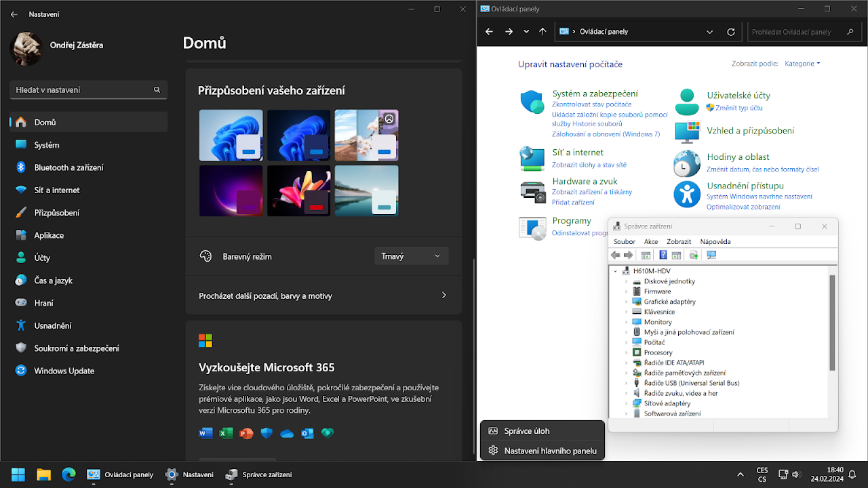Click Zkontrolovat stav počítače link
This screenshot has height=488, width=868.
[591, 104]
